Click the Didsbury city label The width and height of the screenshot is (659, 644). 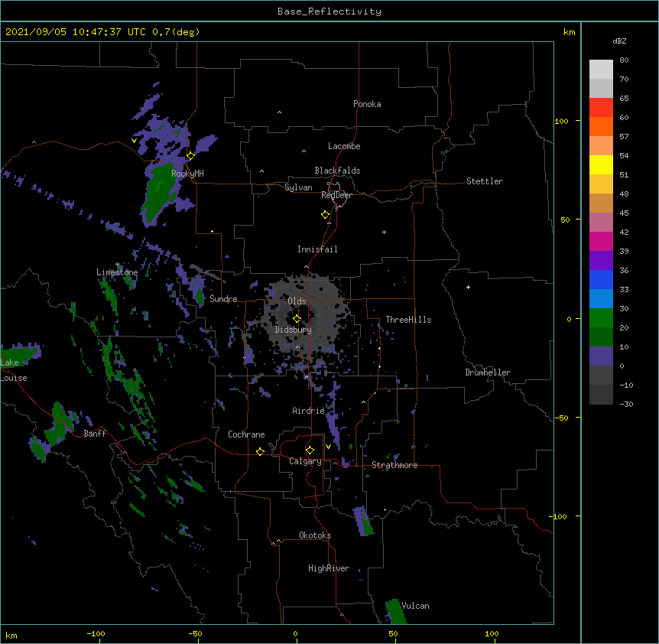[294, 330]
